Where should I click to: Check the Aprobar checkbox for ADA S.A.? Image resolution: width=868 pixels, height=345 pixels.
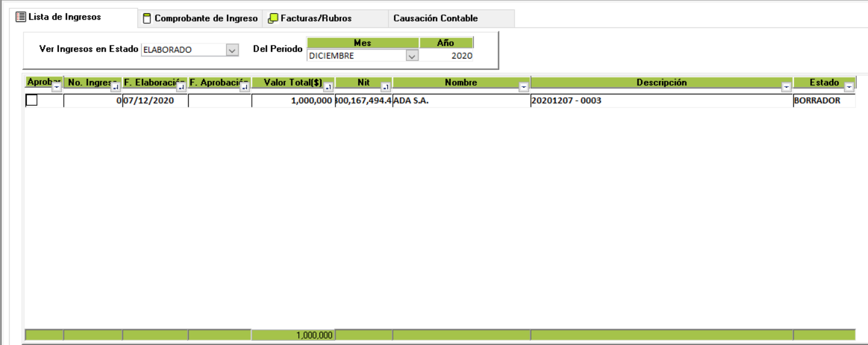tap(32, 101)
